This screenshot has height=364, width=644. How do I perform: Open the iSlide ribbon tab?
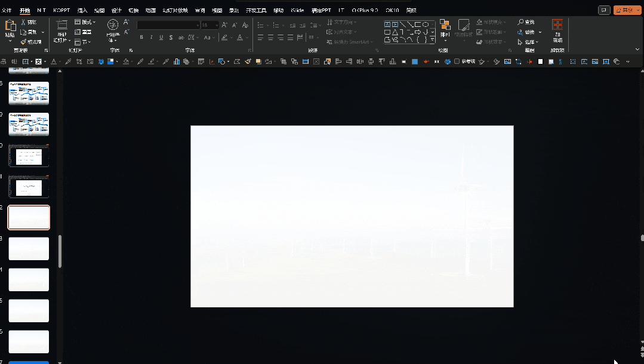pos(297,10)
